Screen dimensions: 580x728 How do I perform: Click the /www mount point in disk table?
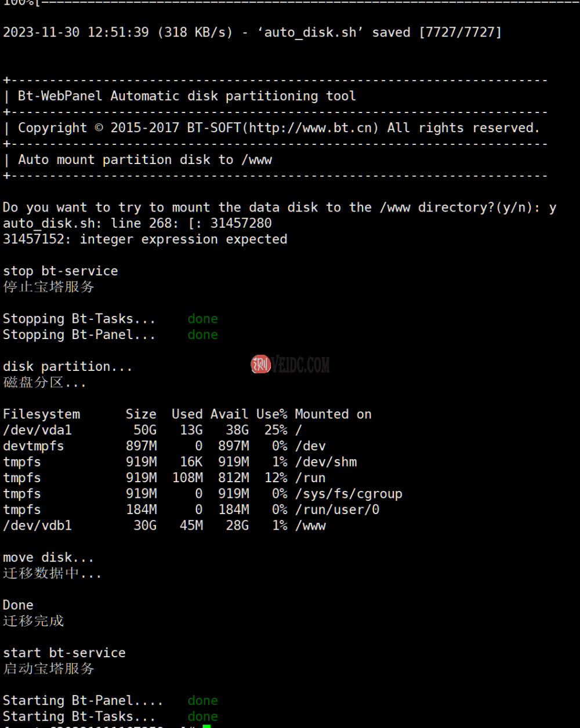310,526
